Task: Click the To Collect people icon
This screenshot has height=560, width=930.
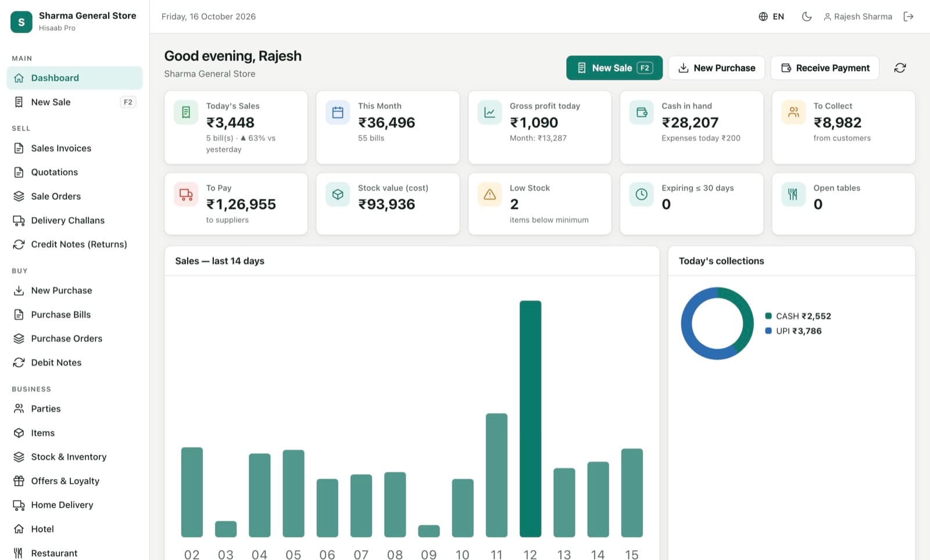Action: (x=793, y=113)
